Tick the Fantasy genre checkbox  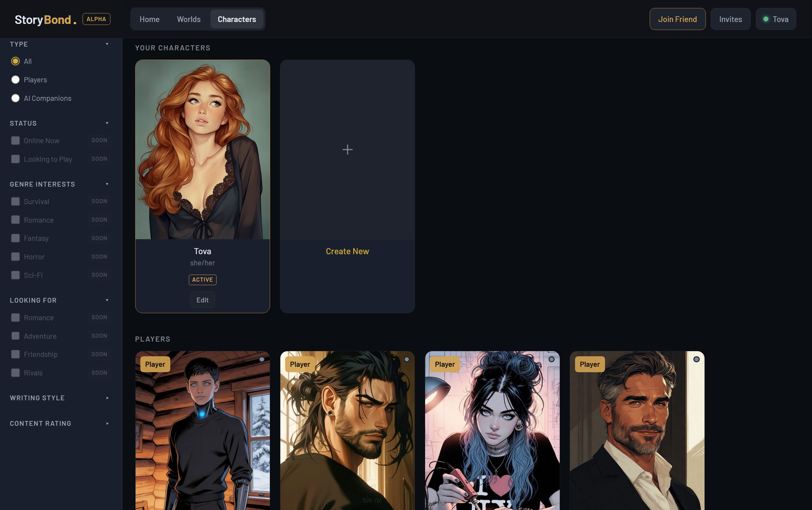coord(15,238)
